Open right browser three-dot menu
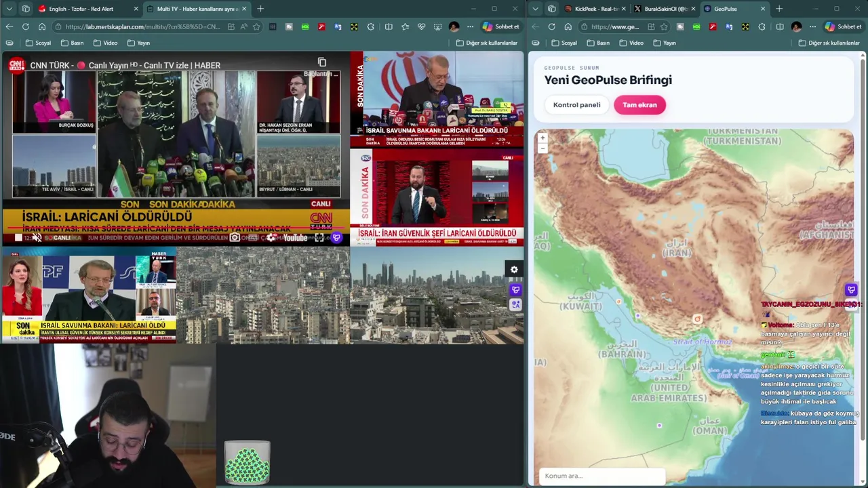 point(812,26)
